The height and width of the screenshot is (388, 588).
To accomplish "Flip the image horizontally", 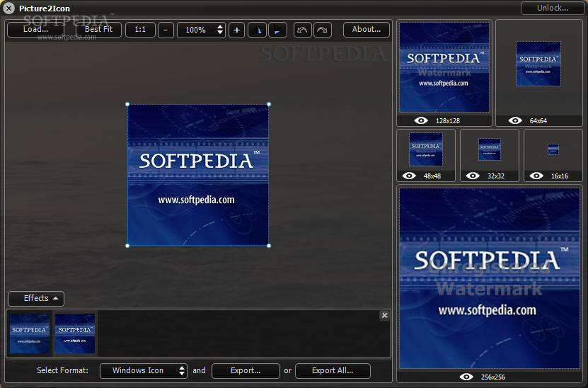I will pyautogui.click(x=258, y=30).
